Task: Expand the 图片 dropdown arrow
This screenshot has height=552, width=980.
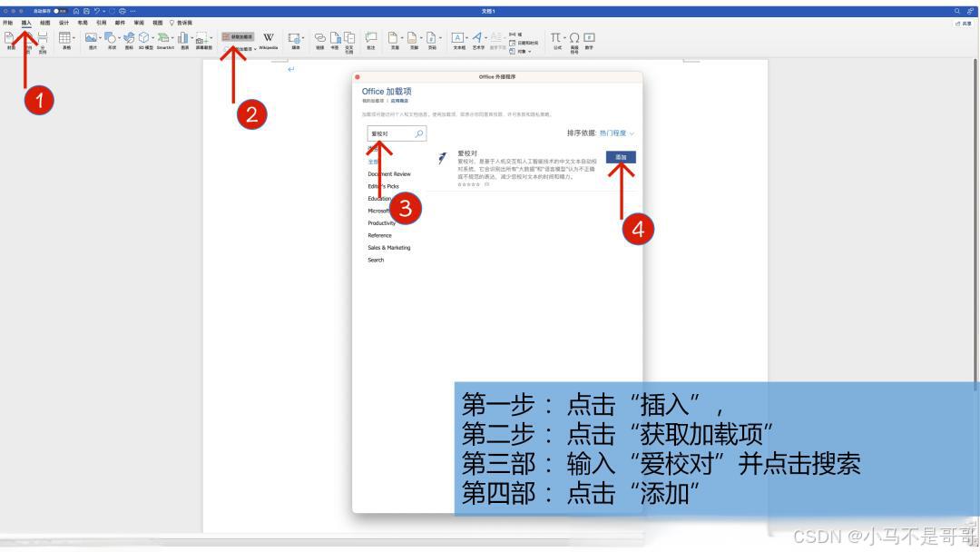Action: (x=100, y=38)
